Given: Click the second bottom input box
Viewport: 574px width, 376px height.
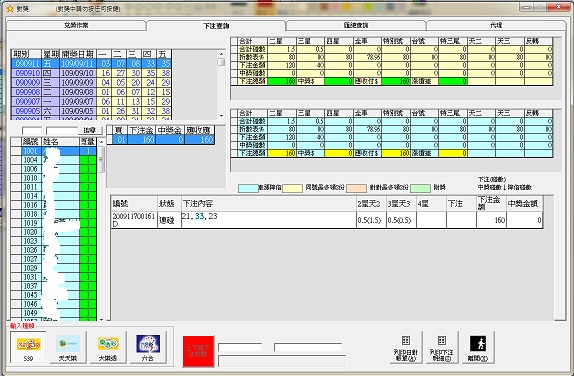Looking at the screenshot, I should click(x=308, y=347).
